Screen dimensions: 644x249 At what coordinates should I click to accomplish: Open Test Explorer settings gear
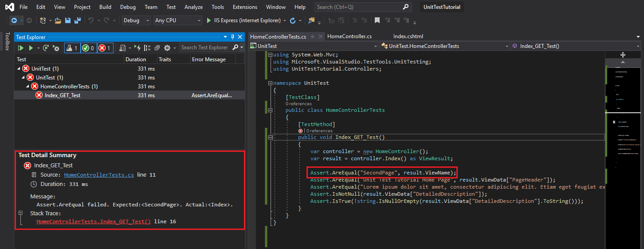[x=167, y=48]
